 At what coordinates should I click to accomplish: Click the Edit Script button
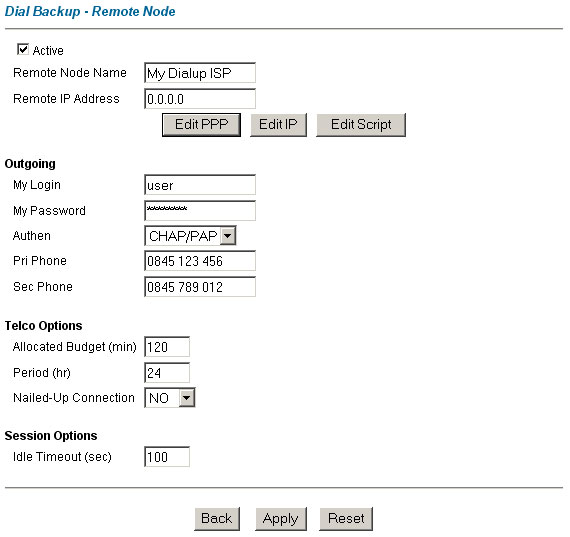(x=361, y=125)
